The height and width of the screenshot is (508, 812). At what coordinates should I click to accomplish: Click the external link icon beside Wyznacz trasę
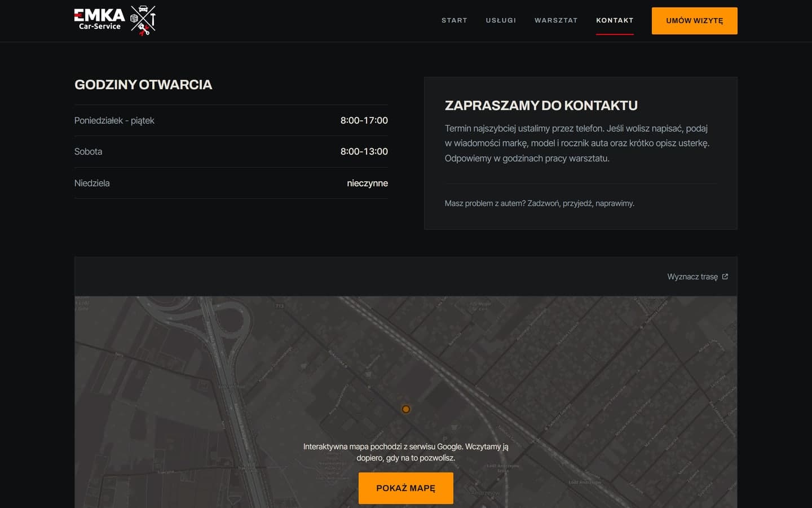click(725, 277)
